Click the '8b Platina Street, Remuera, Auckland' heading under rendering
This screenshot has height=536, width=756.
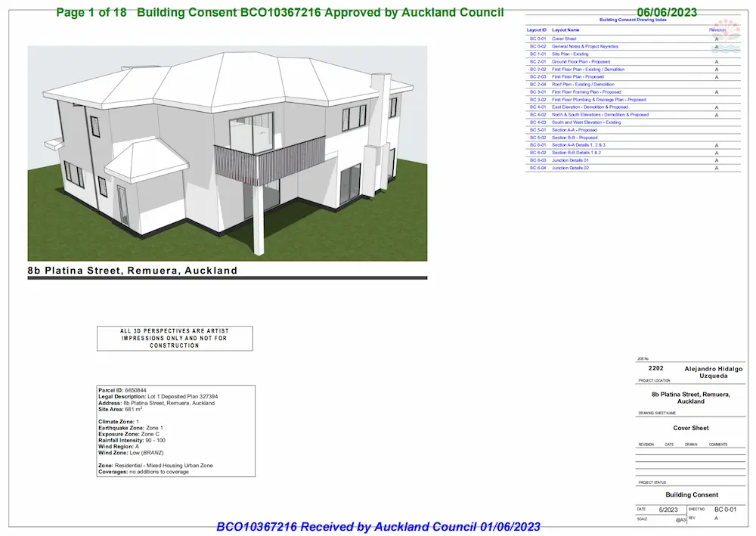pyautogui.click(x=132, y=271)
